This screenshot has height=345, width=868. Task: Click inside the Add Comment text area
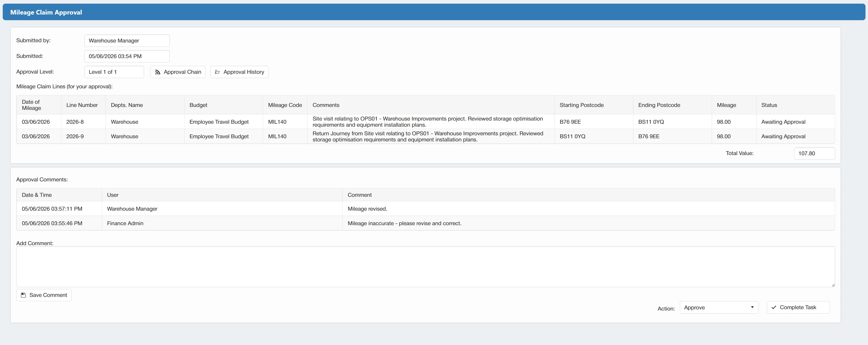click(425, 266)
